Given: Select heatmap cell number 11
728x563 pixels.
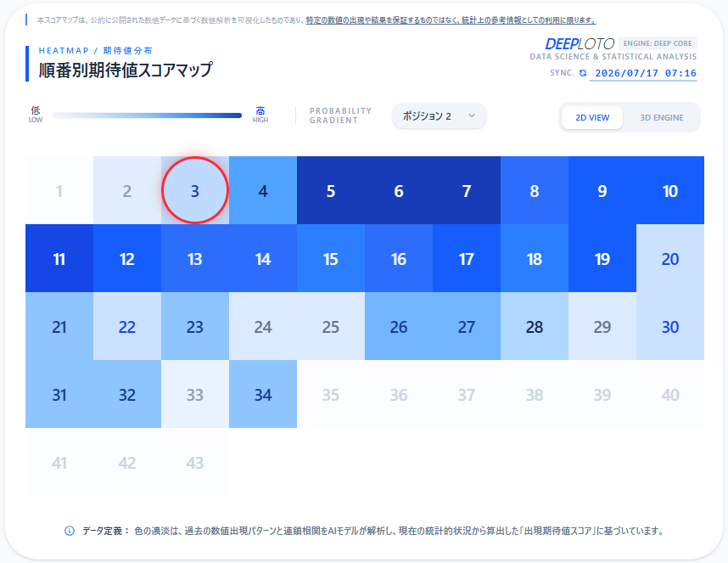Looking at the screenshot, I should click(59, 258).
